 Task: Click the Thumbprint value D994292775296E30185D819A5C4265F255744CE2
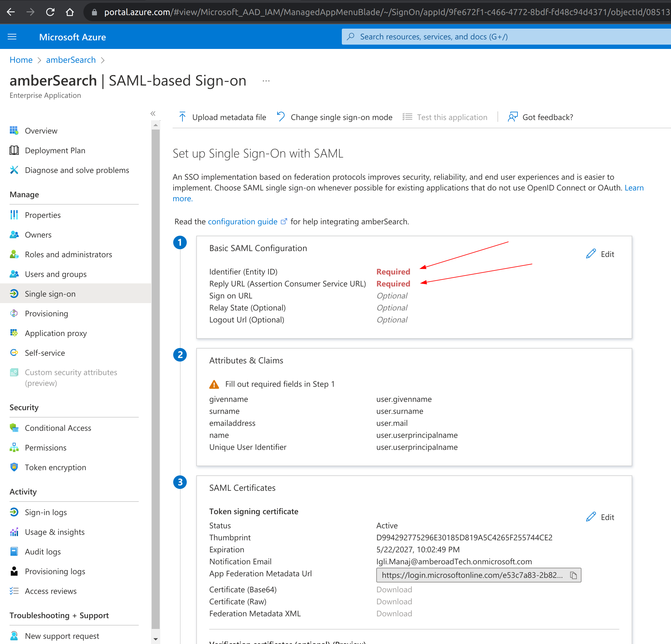click(464, 537)
